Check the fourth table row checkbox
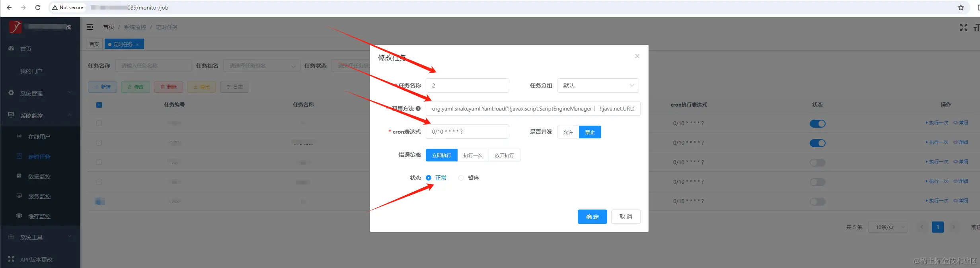 tap(99, 182)
